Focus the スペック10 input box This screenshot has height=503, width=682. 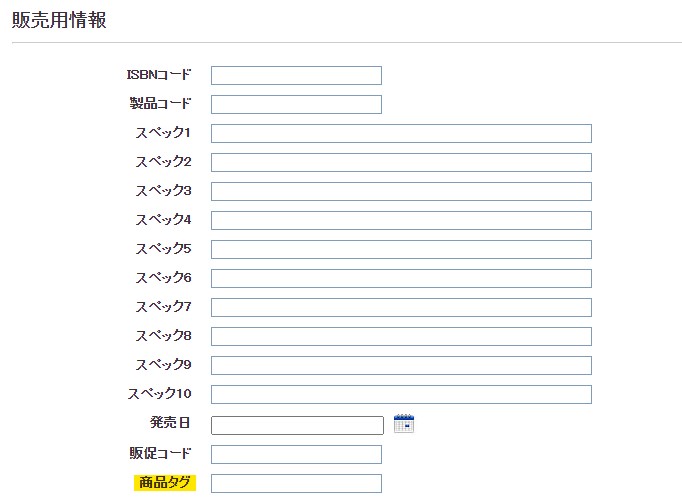(401, 395)
